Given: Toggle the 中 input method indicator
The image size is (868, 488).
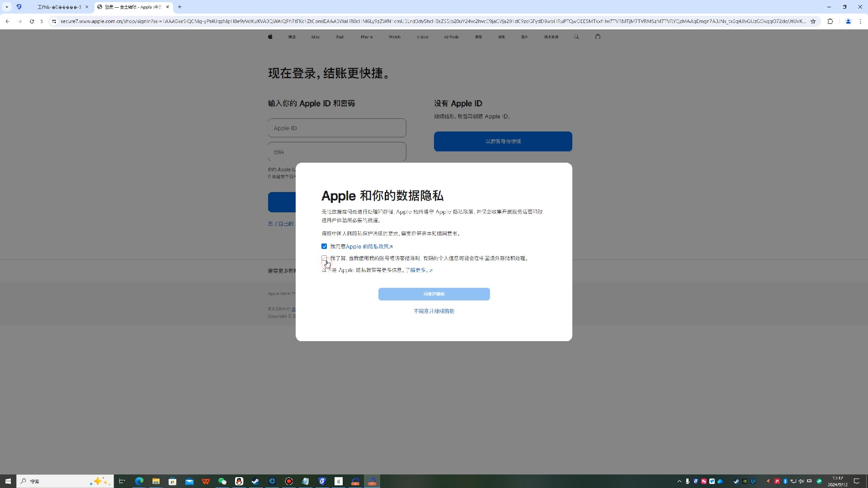Looking at the screenshot, I should (x=809, y=481).
